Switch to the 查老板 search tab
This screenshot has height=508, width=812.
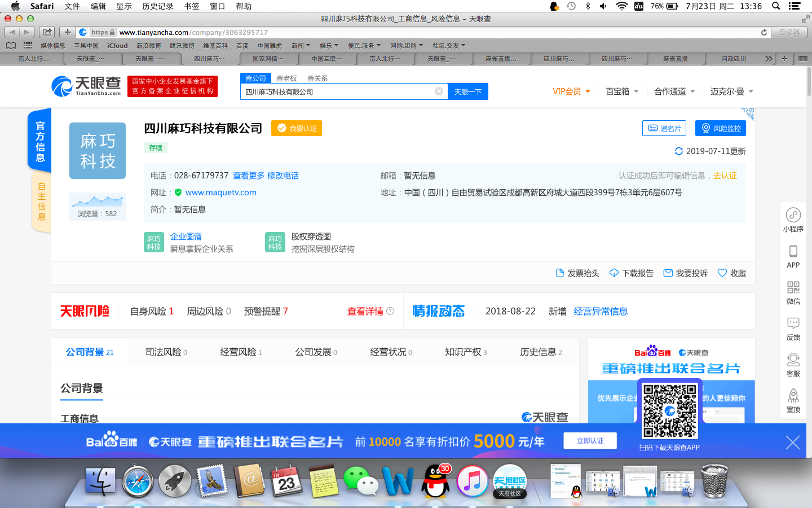click(286, 78)
